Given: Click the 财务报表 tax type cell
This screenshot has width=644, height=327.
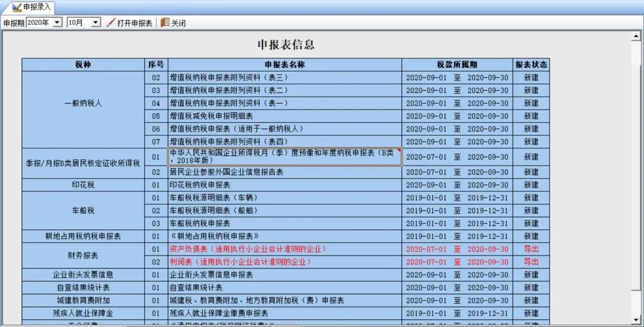Looking at the screenshot, I should 83,256.
